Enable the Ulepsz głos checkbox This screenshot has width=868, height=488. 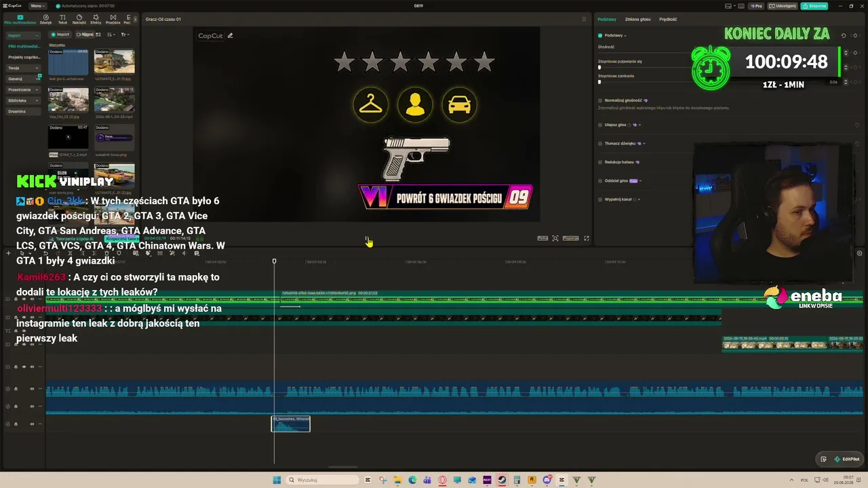600,125
